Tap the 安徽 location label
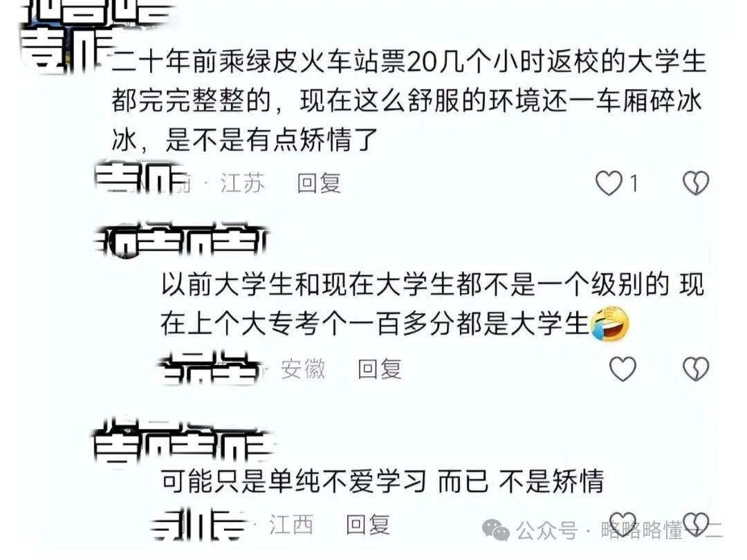Screen dimensions: 747x560 tap(303, 369)
